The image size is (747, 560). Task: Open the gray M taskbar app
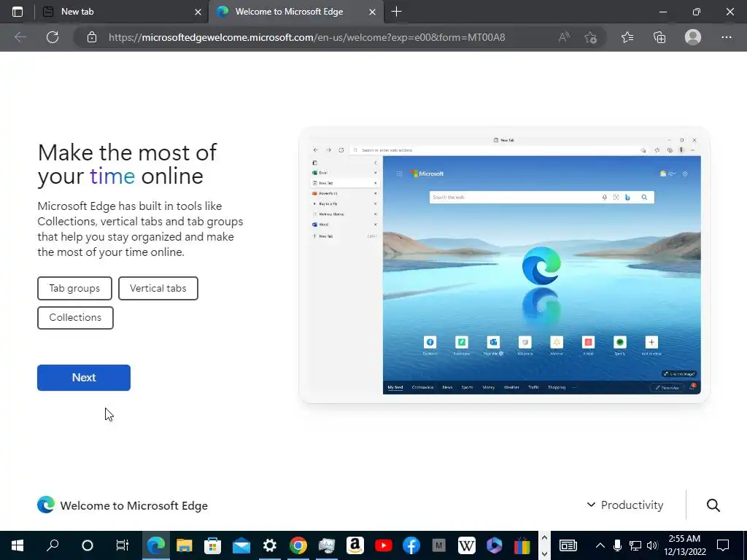[x=438, y=545]
